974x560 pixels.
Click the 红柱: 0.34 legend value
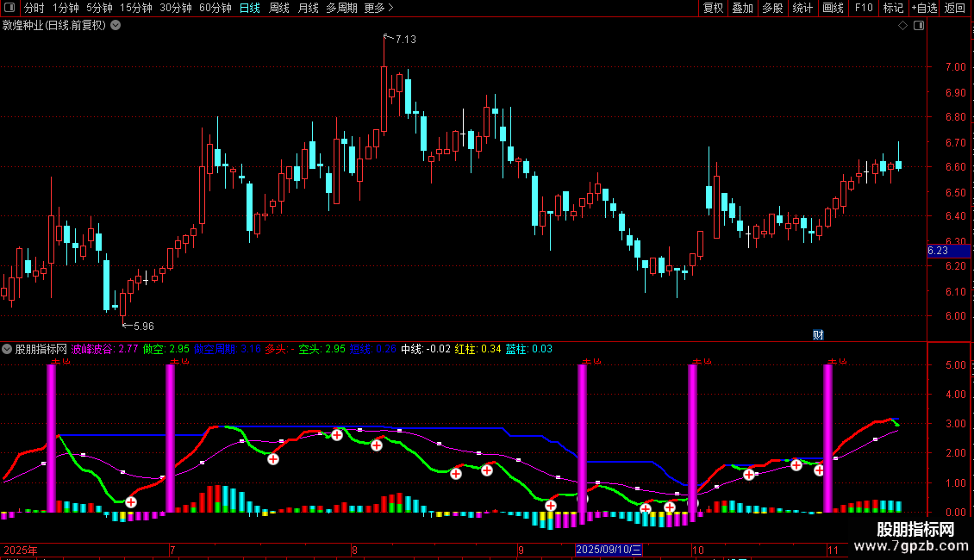point(478,349)
